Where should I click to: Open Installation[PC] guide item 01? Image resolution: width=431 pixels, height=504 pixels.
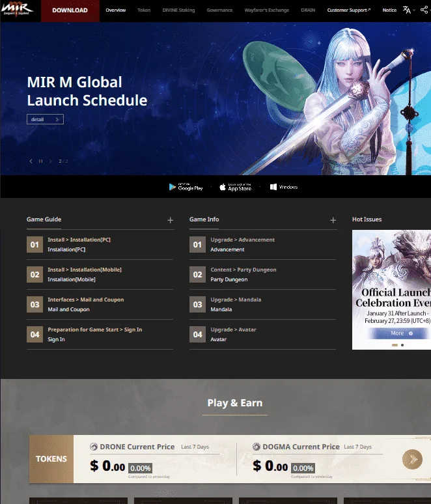100,245
